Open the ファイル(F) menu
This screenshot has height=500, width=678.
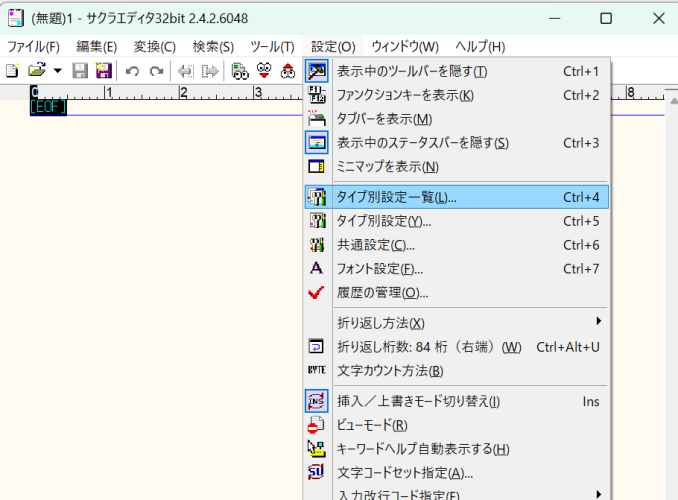click(33, 46)
